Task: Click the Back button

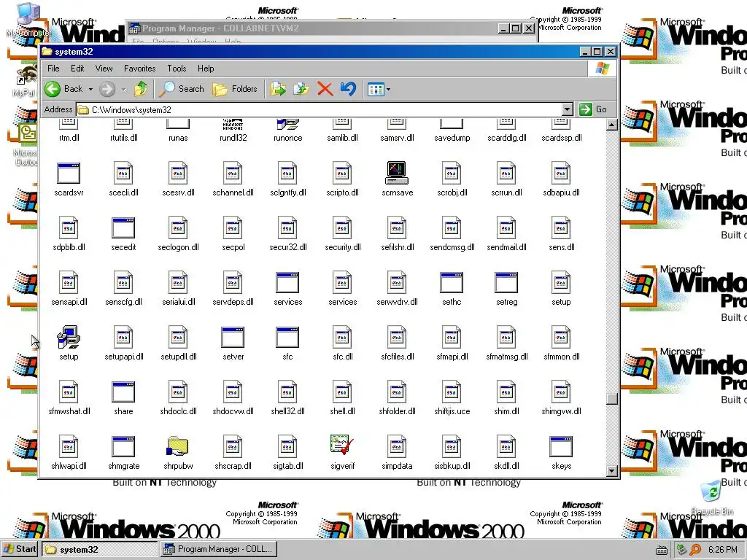Action: tap(64, 88)
